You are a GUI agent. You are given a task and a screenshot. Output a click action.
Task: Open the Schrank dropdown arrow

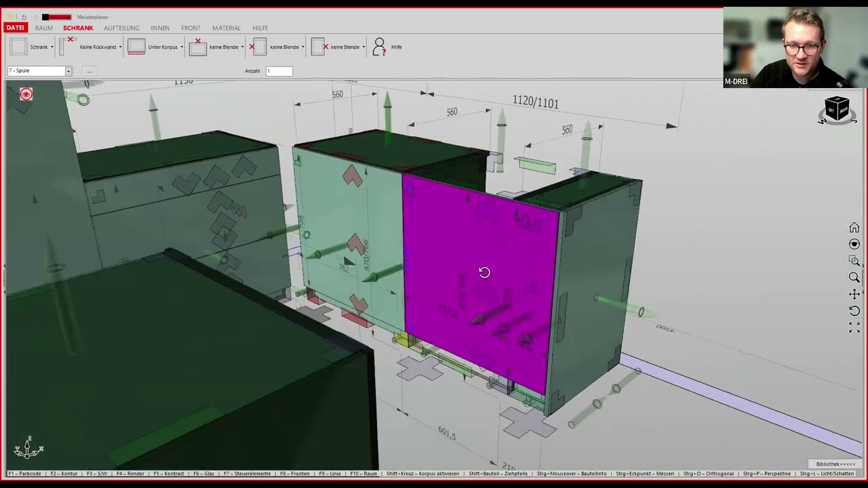click(52, 47)
